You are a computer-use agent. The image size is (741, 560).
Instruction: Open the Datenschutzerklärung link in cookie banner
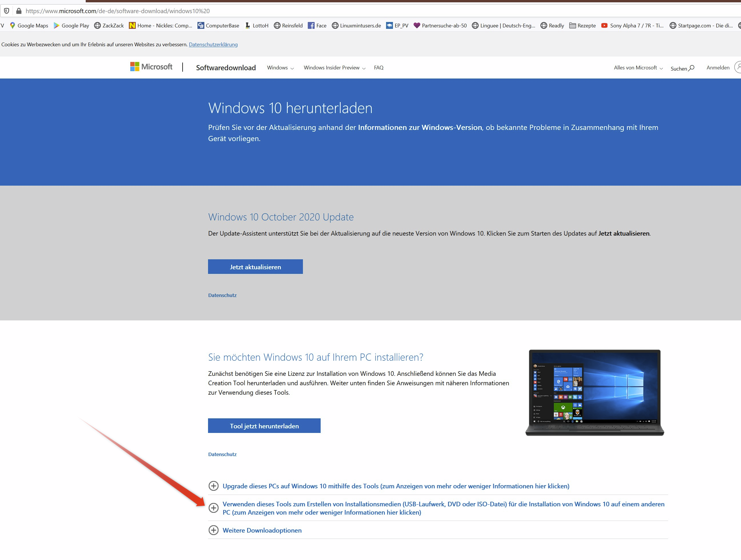[213, 45]
